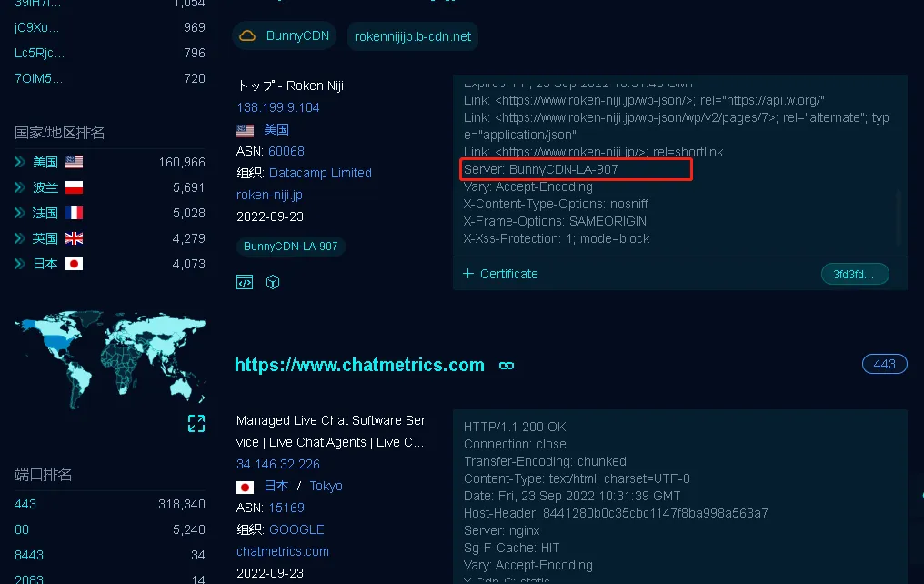This screenshot has height=584, width=924.
Task: Open https://www.chatmetrics.com title link
Action: 359,366
